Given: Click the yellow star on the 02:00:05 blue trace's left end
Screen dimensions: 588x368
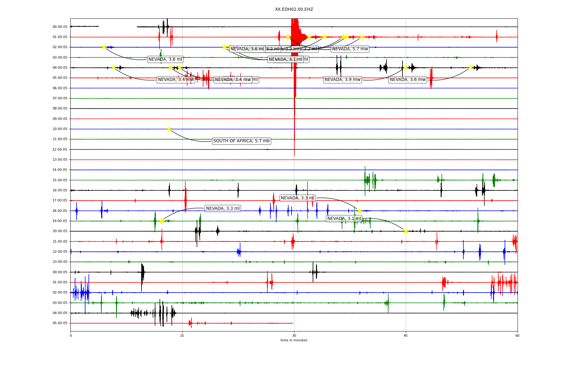Looking at the screenshot, I should click(x=104, y=47).
